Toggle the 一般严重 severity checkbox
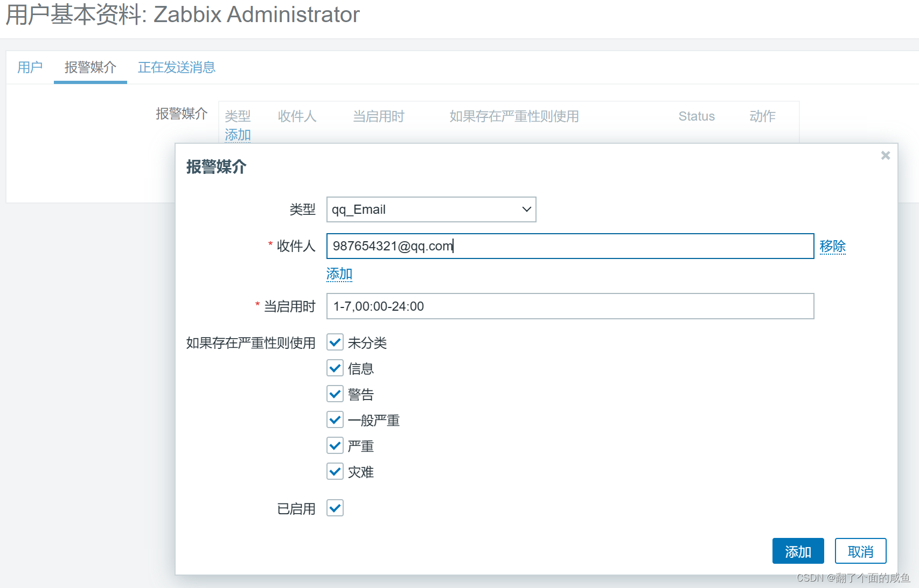 point(335,420)
